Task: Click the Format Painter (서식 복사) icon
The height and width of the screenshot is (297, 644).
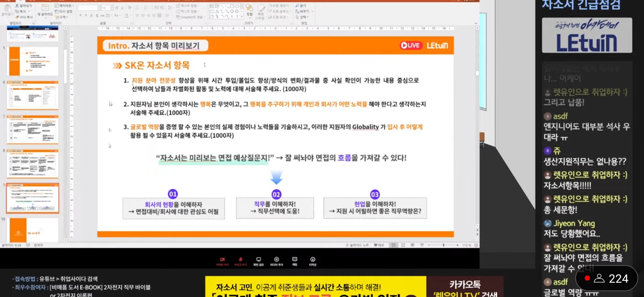Action: click(x=17, y=17)
